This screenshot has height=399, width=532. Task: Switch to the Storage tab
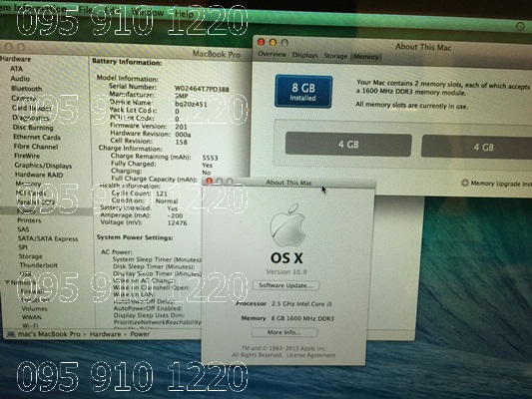(x=335, y=56)
